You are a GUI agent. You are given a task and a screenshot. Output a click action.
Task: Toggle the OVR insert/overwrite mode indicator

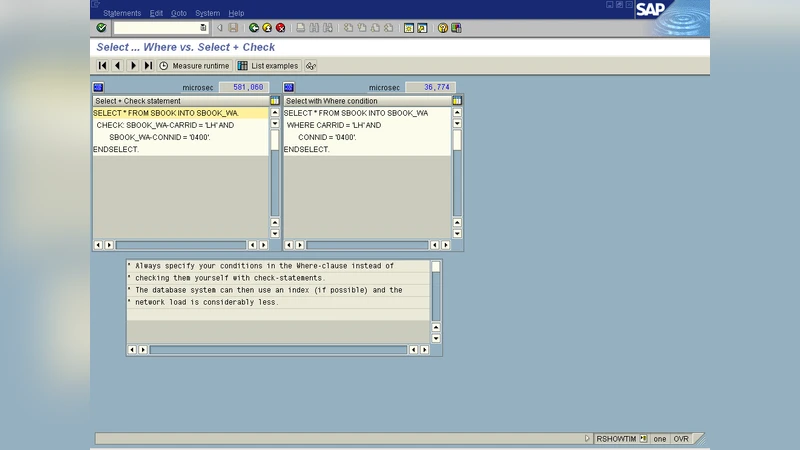pyautogui.click(x=681, y=439)
